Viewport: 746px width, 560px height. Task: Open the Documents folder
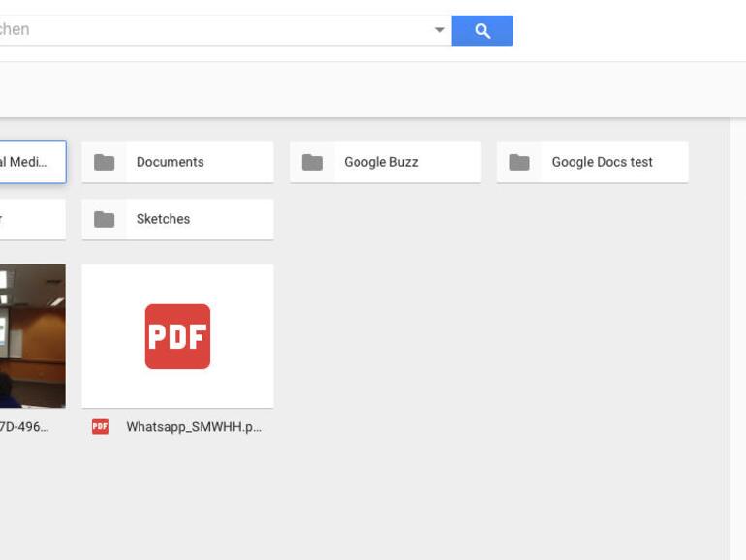177,162
